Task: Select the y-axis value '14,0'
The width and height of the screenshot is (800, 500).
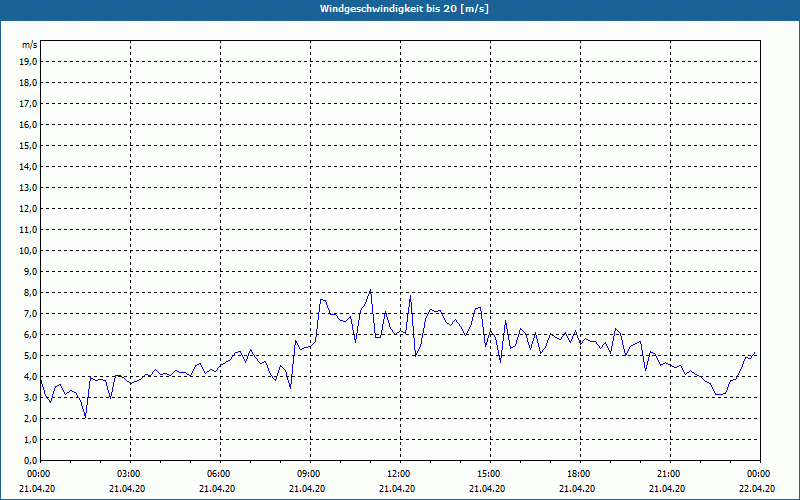Action: tap(29, 166)
